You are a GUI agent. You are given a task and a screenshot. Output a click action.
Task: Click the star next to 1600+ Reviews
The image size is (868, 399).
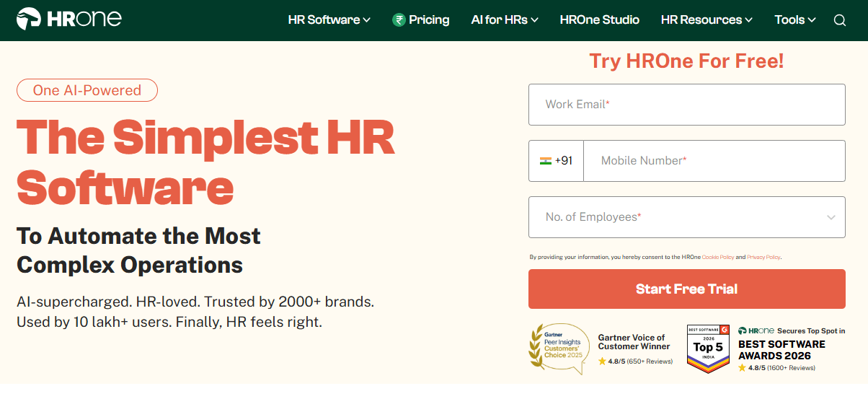[742, 368]
